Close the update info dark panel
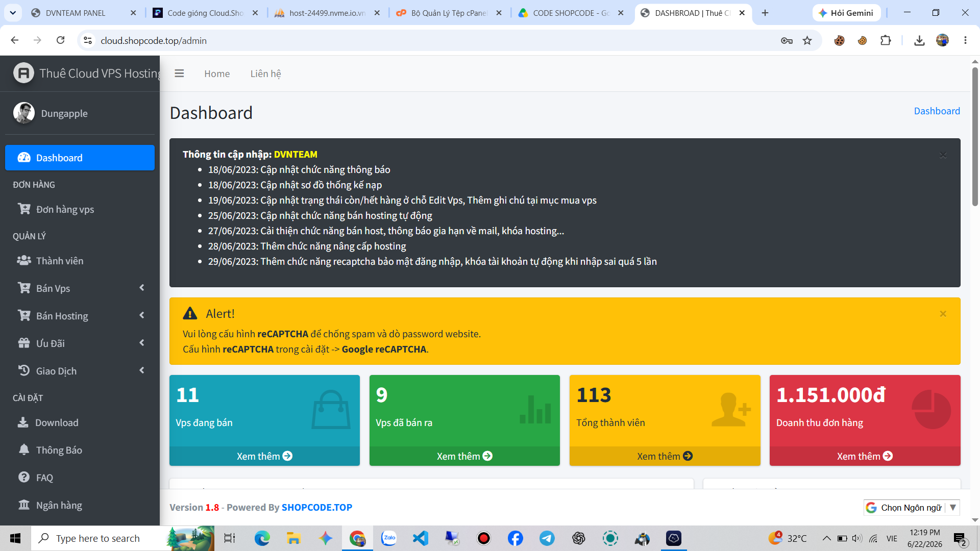The image size is (980, 551). coord(943,155)
